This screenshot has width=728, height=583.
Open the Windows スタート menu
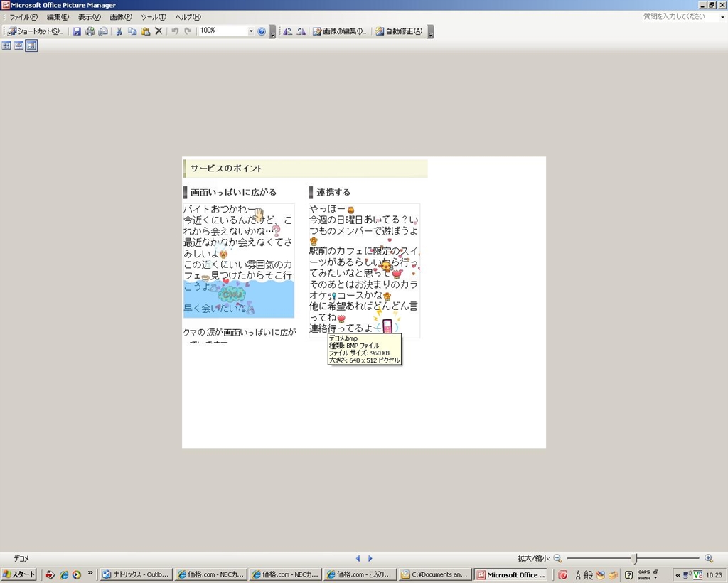pyautogui.click(x=19, y=574)
